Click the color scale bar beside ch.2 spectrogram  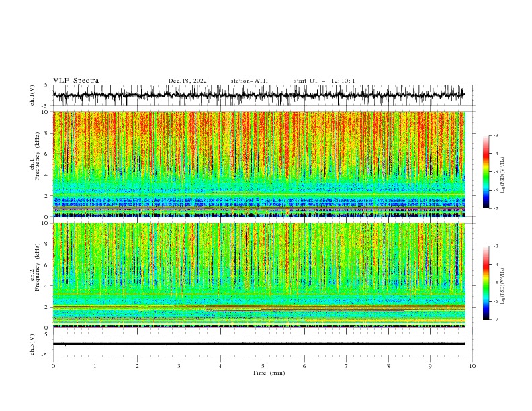(486, 283)
